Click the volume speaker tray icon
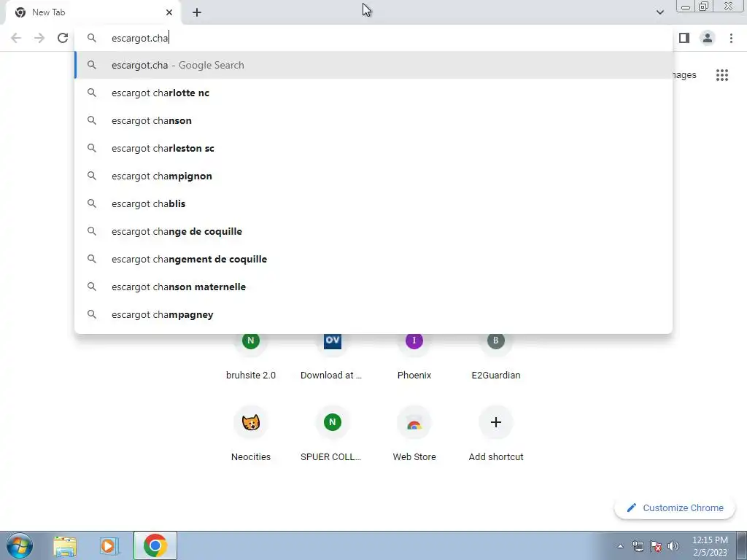Screen dimensions: 747x560 pos(673,546)
